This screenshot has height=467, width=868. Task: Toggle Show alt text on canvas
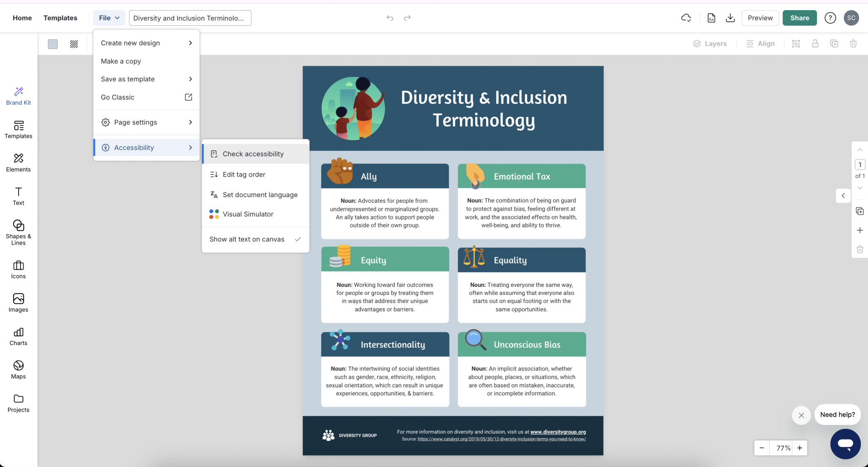click(256, 239)
